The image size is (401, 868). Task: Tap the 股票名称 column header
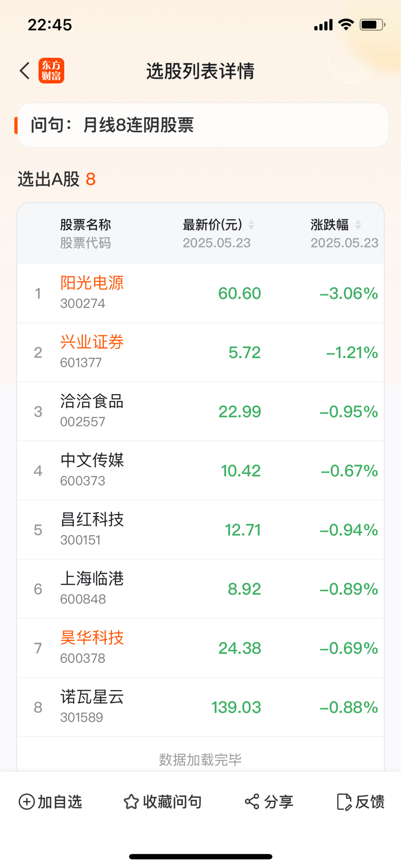(x=86, y=224)
